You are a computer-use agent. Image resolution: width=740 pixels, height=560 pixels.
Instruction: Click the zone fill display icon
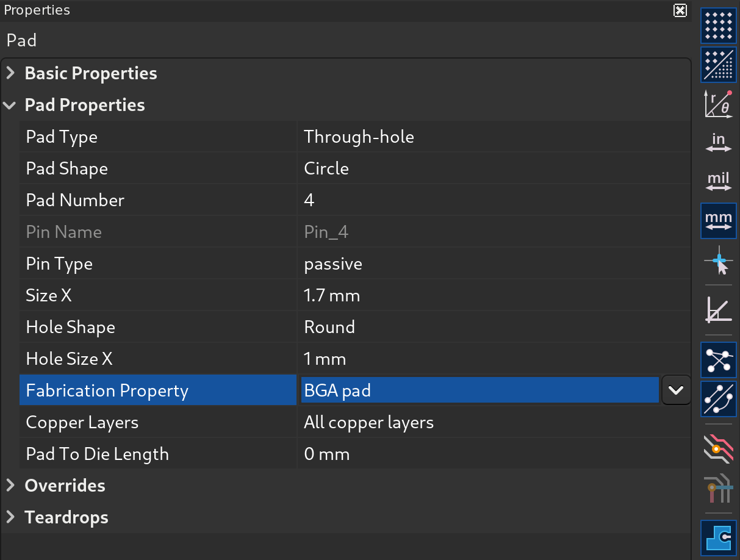pos(719,537)
